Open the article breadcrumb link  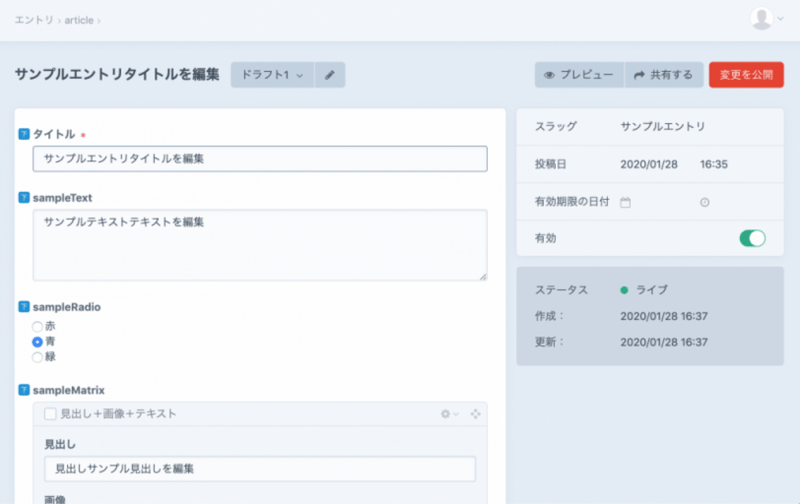pyautogui.click(x=79, y=20)
